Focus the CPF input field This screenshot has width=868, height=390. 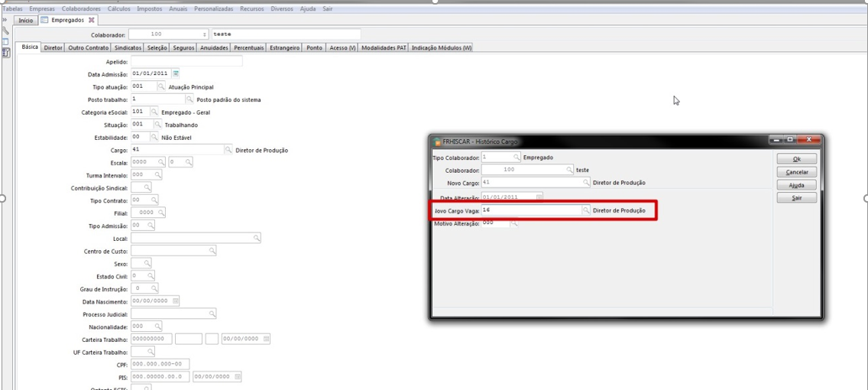[x=160, y=365]
